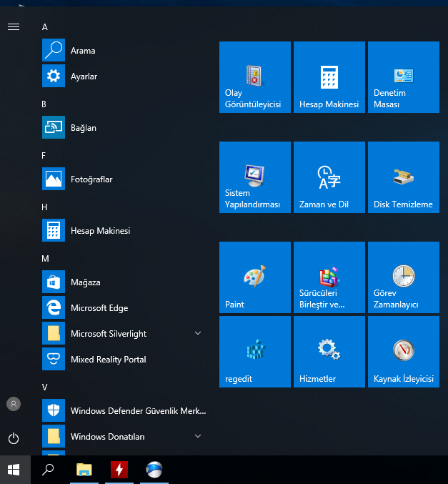Viewport: 448px width, 484px height.
Task: Select the Fotoğraflar text label
Action: [x=91, y=179]
